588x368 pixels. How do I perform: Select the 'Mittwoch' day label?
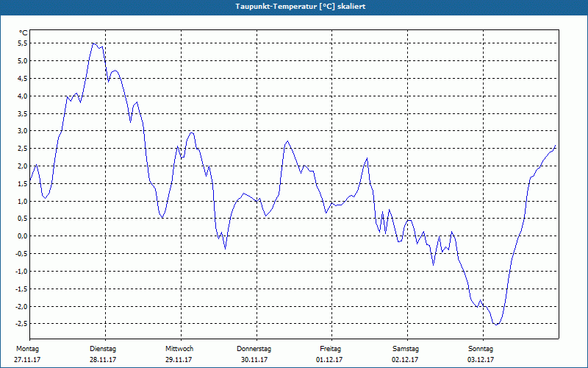(x=179, y=349)
